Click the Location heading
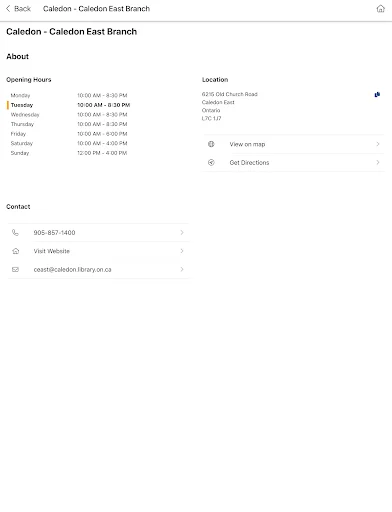 [215, 80]
